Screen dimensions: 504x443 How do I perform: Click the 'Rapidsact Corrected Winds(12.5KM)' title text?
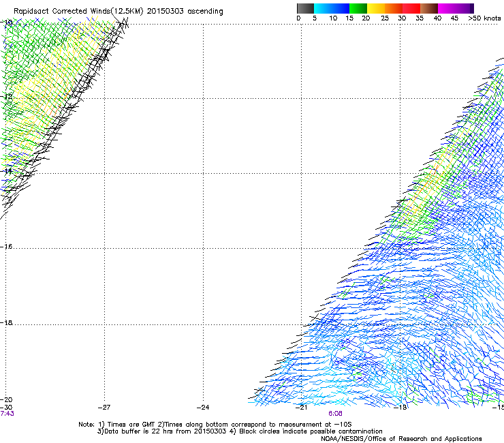tap(78, 12)
